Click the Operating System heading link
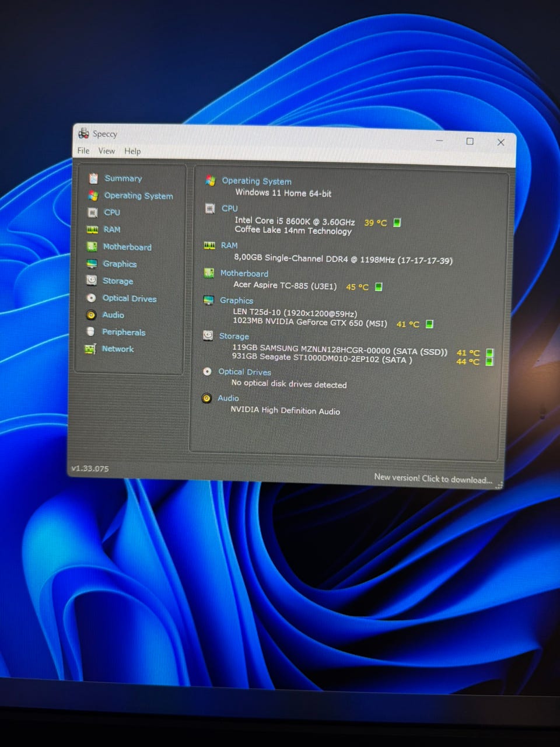Viewport: 560px width, 747px height. tap(257, 181)
